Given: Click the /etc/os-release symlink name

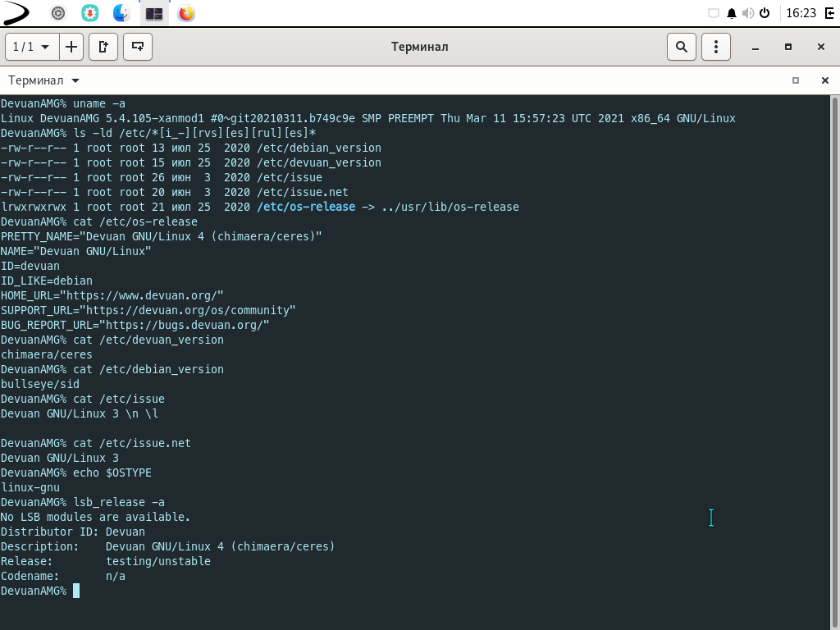Looking at the screenshot, I should click(x=306, y=207).
